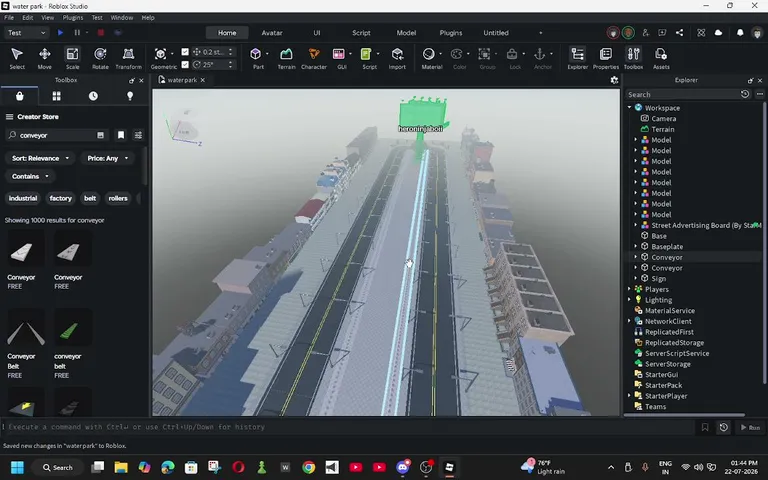Open Toolbox creations lightbulb tab
768x480 pixels.
coord(130,96)
